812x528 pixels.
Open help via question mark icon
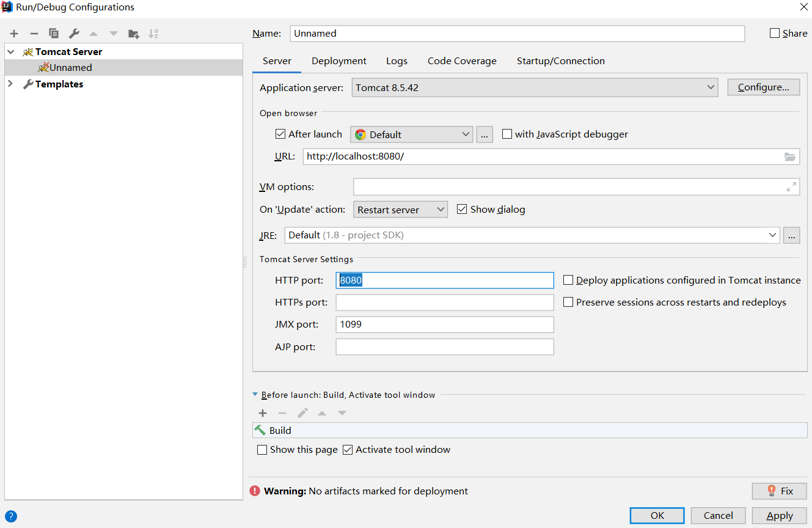[x=11, y=516]
